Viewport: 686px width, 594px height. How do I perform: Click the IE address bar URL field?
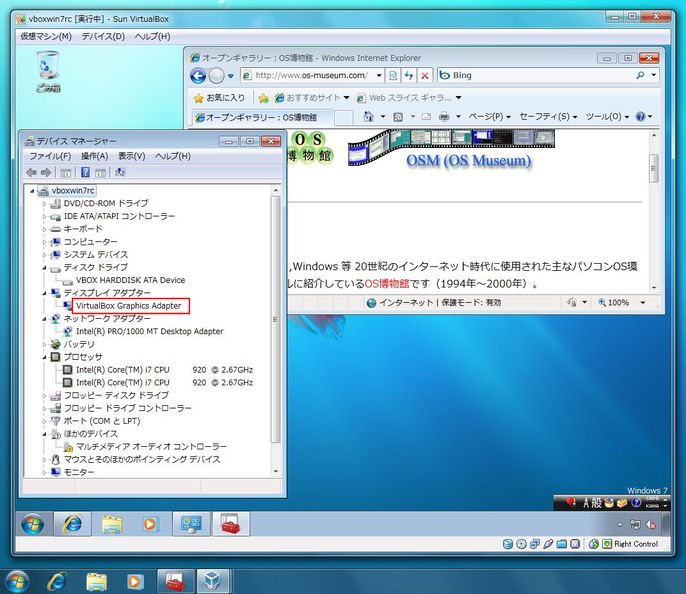click(x=312, y=75)
